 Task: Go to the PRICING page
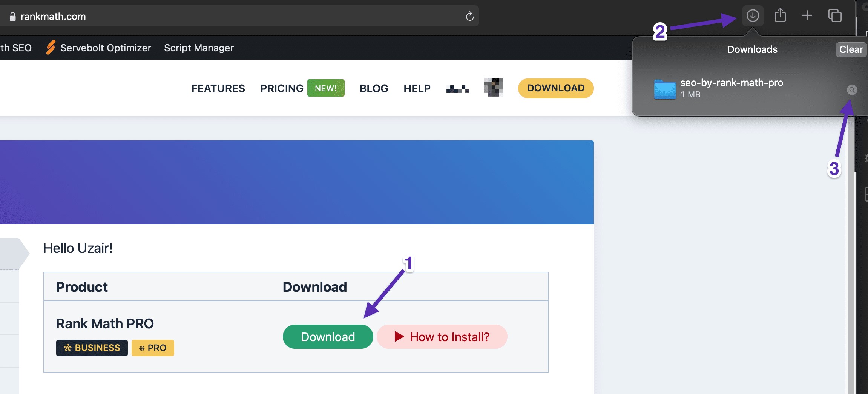[282, 88]
